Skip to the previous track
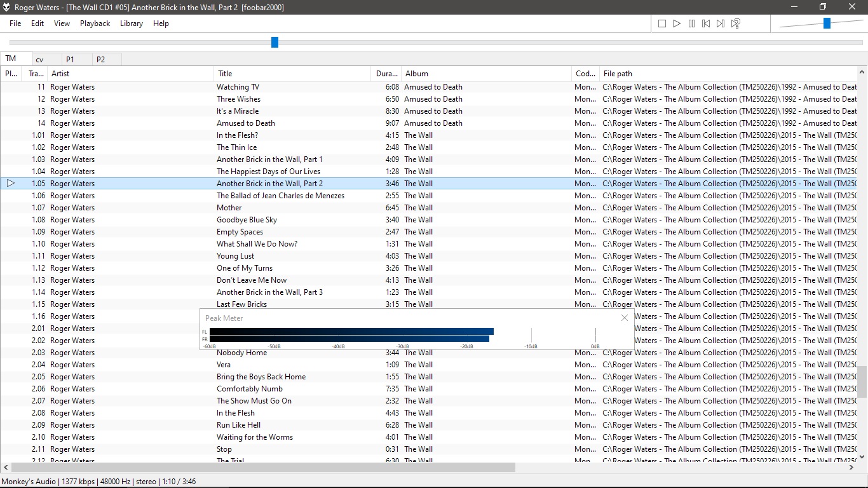 (x=706, y=24)
